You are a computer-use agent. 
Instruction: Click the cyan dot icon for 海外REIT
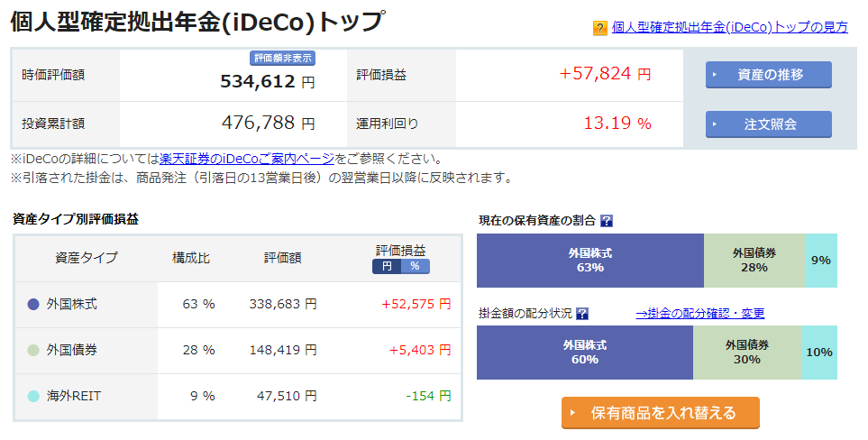pos(33,396)
